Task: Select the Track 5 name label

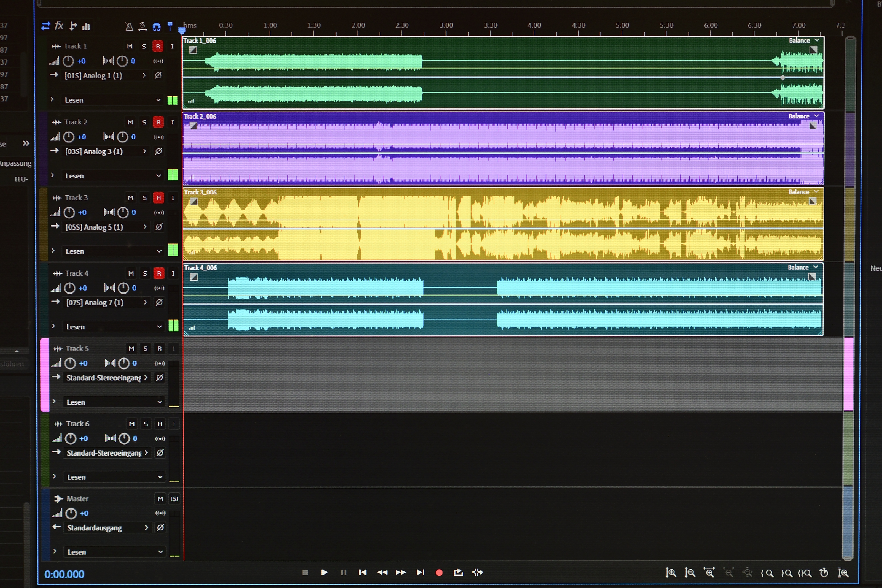Action: click(77, 349)
